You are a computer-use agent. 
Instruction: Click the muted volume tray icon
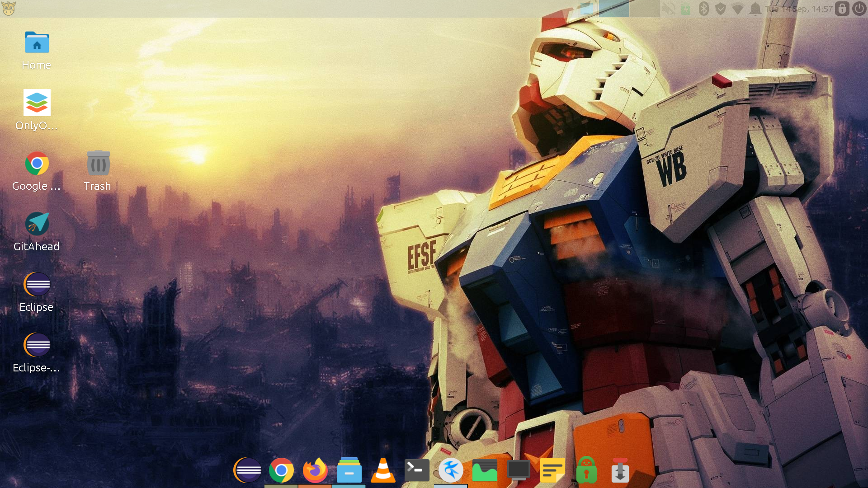[669, 9]
